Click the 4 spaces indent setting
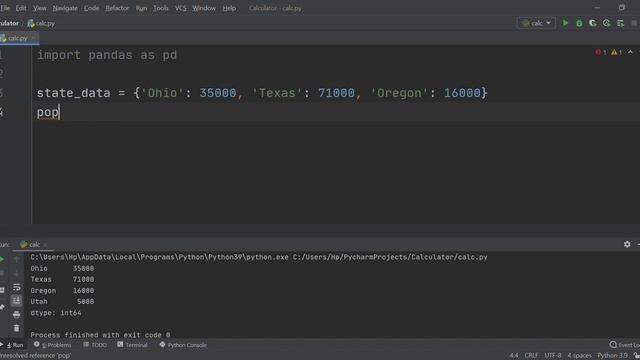The image size is (640, 360). (579, 356)
